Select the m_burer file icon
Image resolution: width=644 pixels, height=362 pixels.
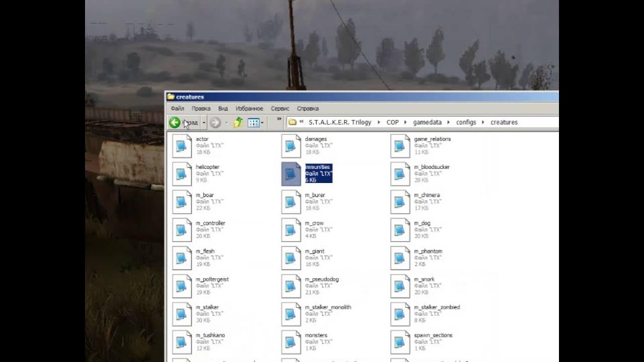[291, 202]
